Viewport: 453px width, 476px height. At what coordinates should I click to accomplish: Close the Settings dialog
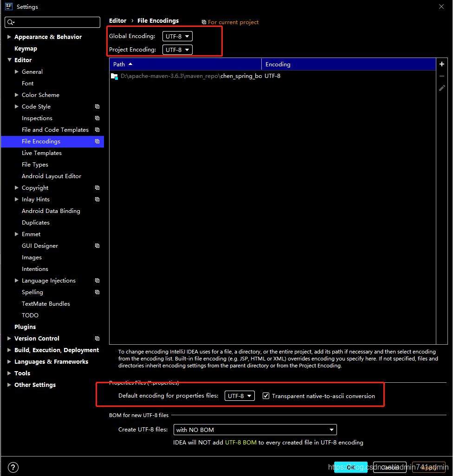(x=441, y=6)
